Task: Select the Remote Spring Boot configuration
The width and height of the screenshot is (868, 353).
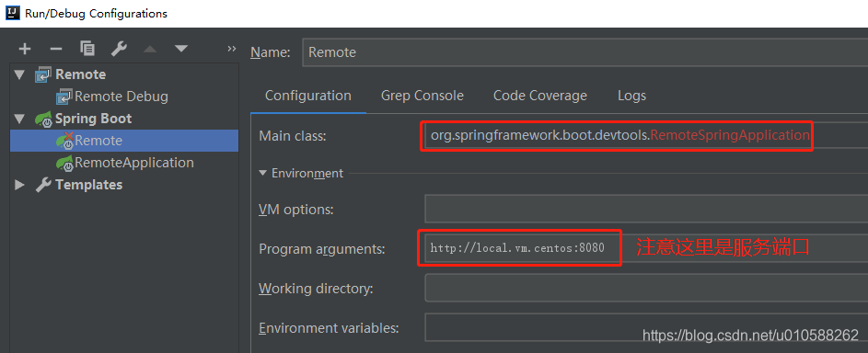Action: click(124, 141)
